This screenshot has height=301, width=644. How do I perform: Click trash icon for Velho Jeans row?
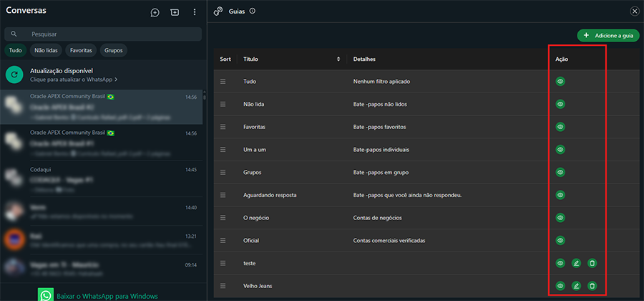pyautogui.click(x=592, y=286)
